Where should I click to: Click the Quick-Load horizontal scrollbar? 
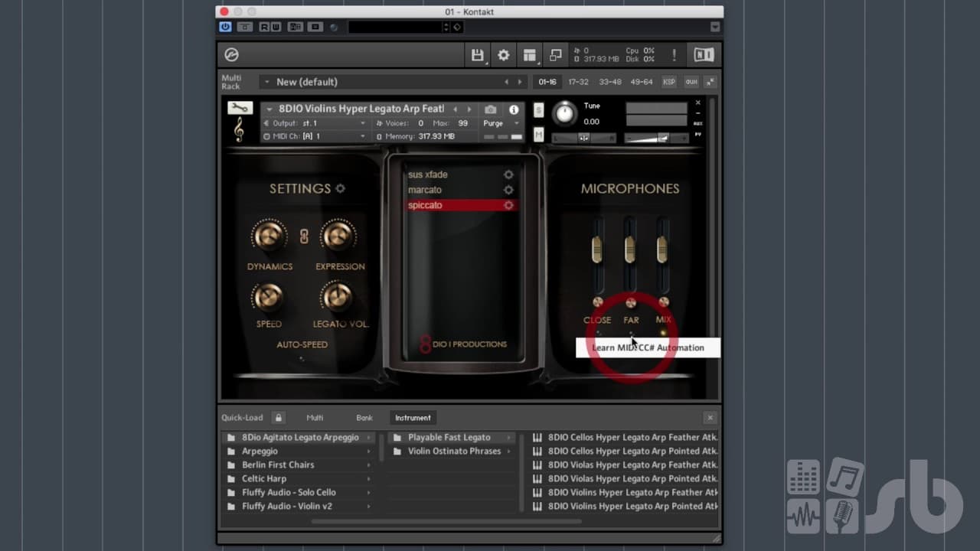(446, 522)
